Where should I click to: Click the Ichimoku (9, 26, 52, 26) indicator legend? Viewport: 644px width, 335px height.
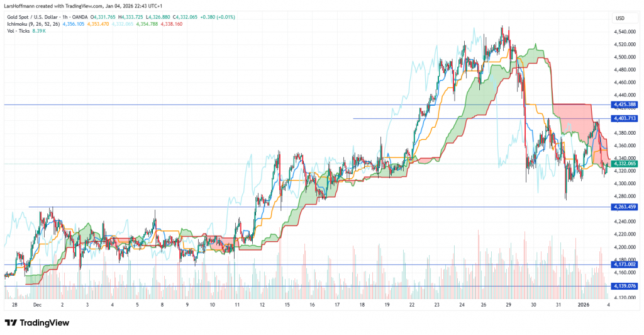pyautogui.click(x=31, y=23)
